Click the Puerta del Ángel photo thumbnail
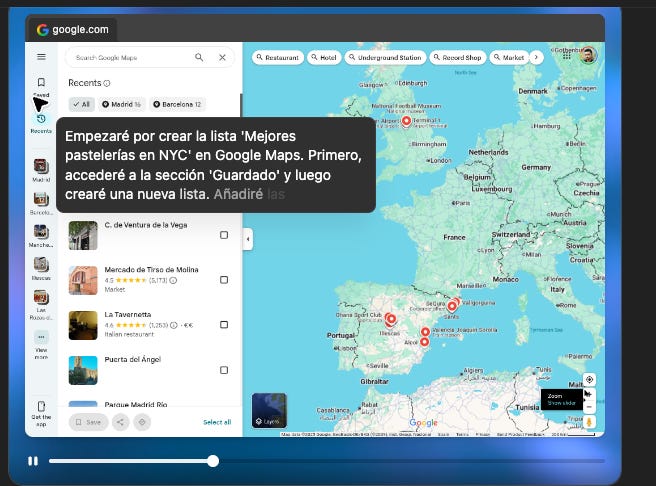656x486 pixels. click(x=83, y=371)
